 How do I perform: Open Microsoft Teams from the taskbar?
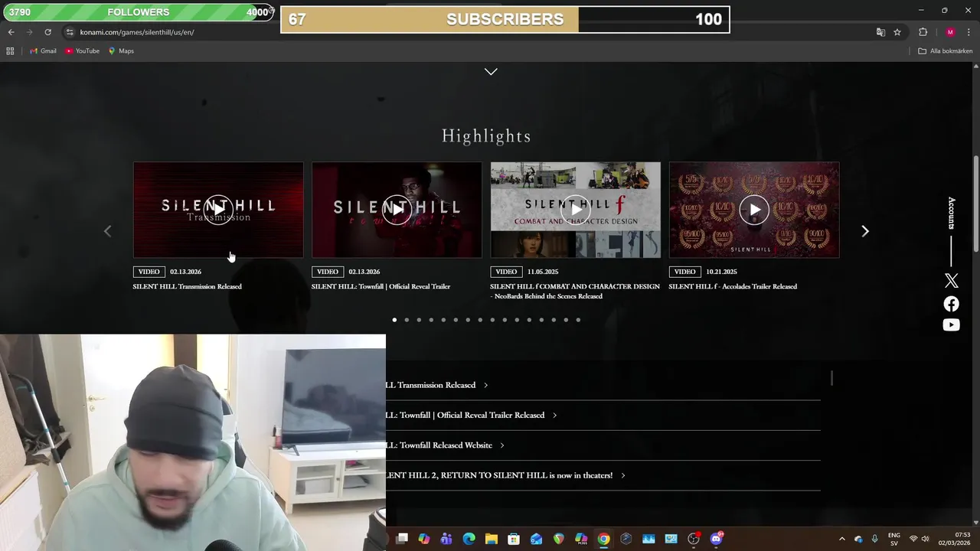click(446, 539)
